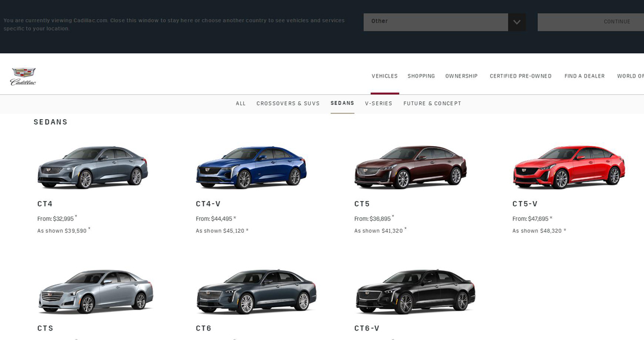
Task: Click the gray CT4 sedan image
Action: click(x=93, y=167)
